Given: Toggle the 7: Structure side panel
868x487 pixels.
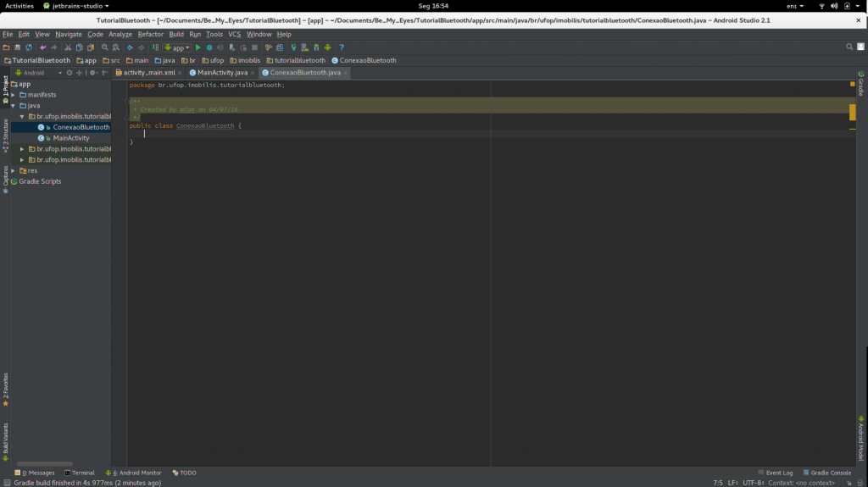Looking at the screenshot, I should [x=6, y=136].
